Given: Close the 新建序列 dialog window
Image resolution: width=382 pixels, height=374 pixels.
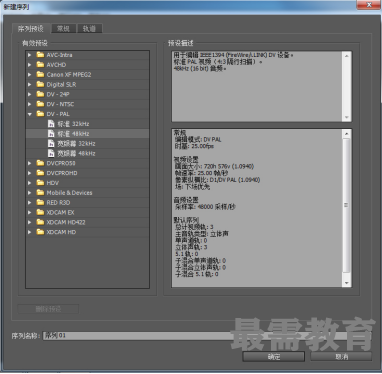Looking at the screenshot, I should (369, 5).
